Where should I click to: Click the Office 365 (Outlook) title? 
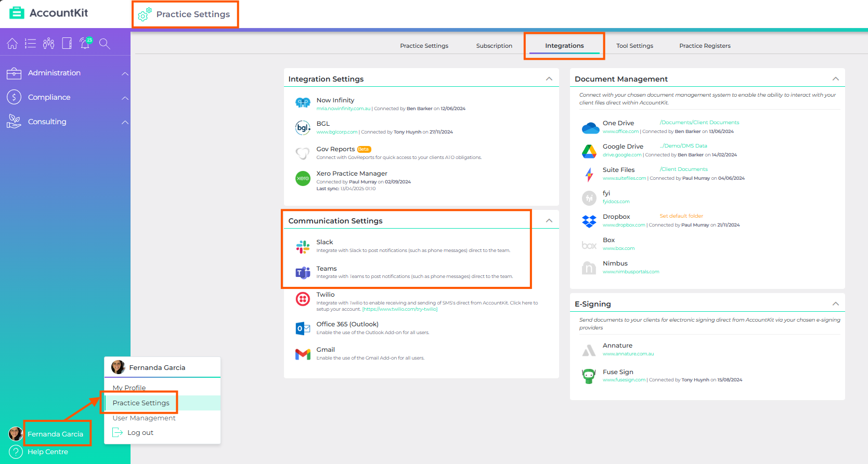(347, 324)
